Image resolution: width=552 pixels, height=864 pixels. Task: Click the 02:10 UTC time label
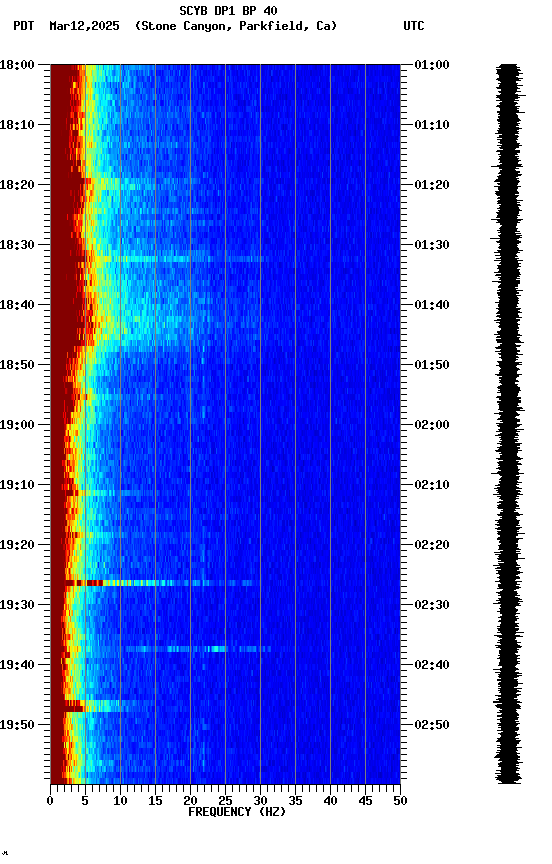coord(432,485)
